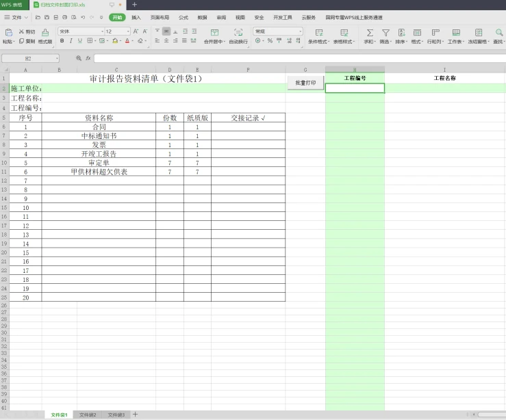Screen dimensions: 506x420
Task: Click the Clear/eraser icon in font group
Action: click(140, 41)
